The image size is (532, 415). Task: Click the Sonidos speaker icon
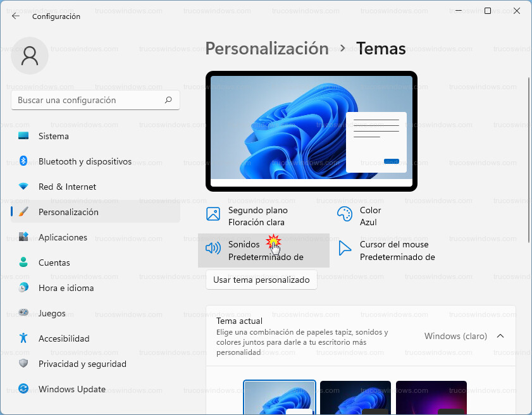click(213, 248)
